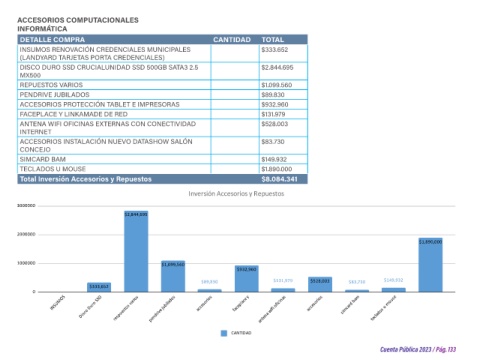The height and width of the screenshot is (360, 480).
Task: Select the TECLADOS U MOUSE row
Action: pos(163,169)
